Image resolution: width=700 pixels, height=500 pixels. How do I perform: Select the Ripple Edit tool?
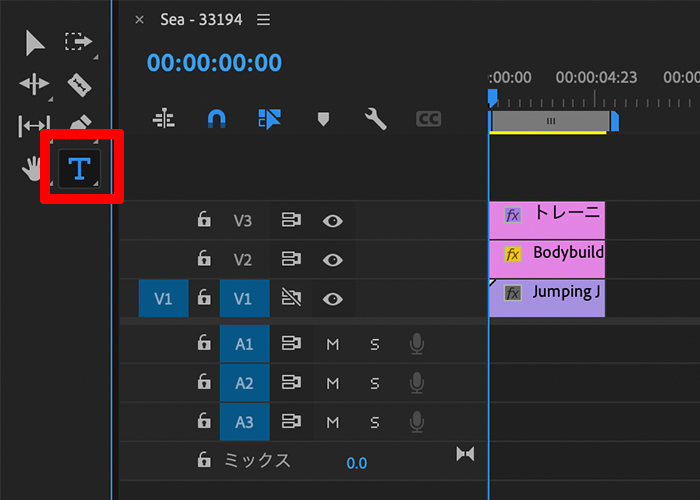tap(34, 84)
